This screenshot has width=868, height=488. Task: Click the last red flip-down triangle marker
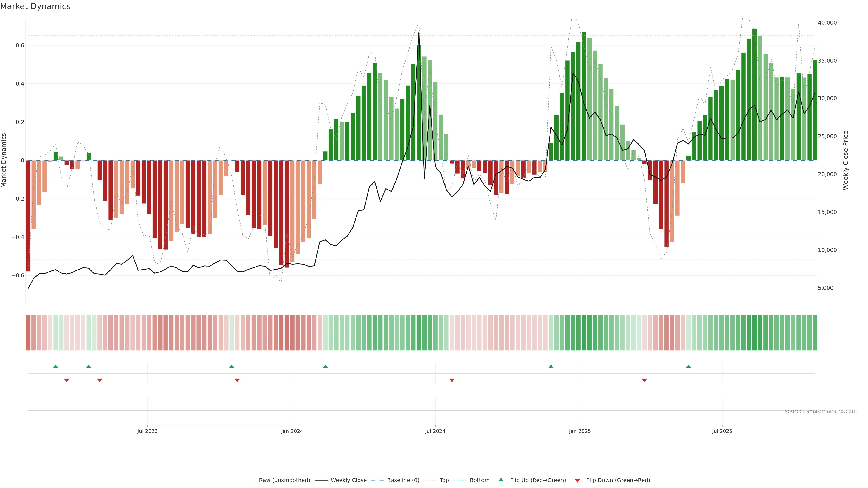[644, 380]
